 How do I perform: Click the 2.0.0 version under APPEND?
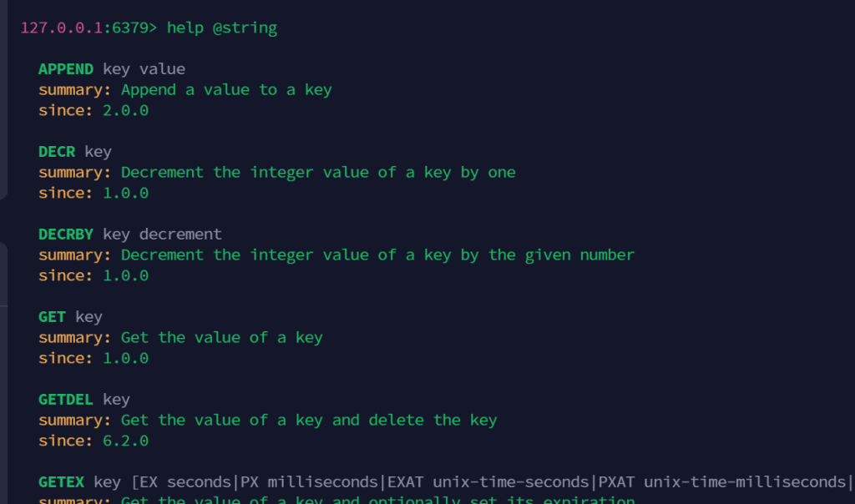tap(125, 110)
